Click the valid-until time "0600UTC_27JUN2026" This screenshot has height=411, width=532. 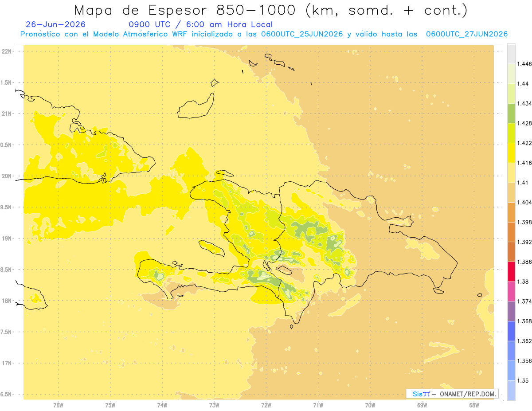click(x=466, y=34)
